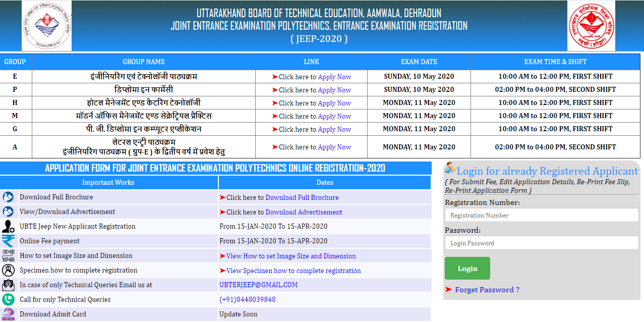Screen dimensions: 644x322
Task: View Specimen how to complete registration link
Action: pyautogui.click(x=294, y=271)
